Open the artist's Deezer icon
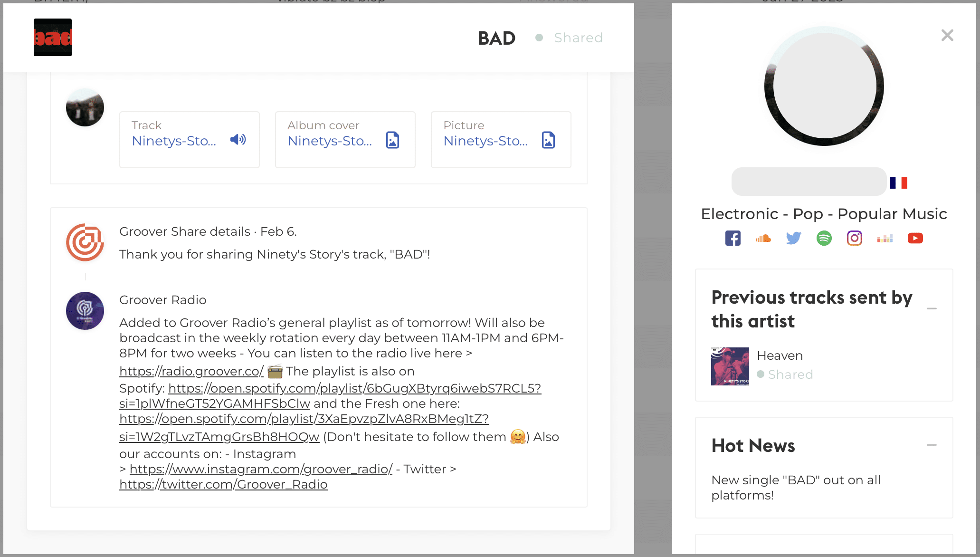Image resolution: width=980 pixels, height=557 pixels. coord(885,238)
